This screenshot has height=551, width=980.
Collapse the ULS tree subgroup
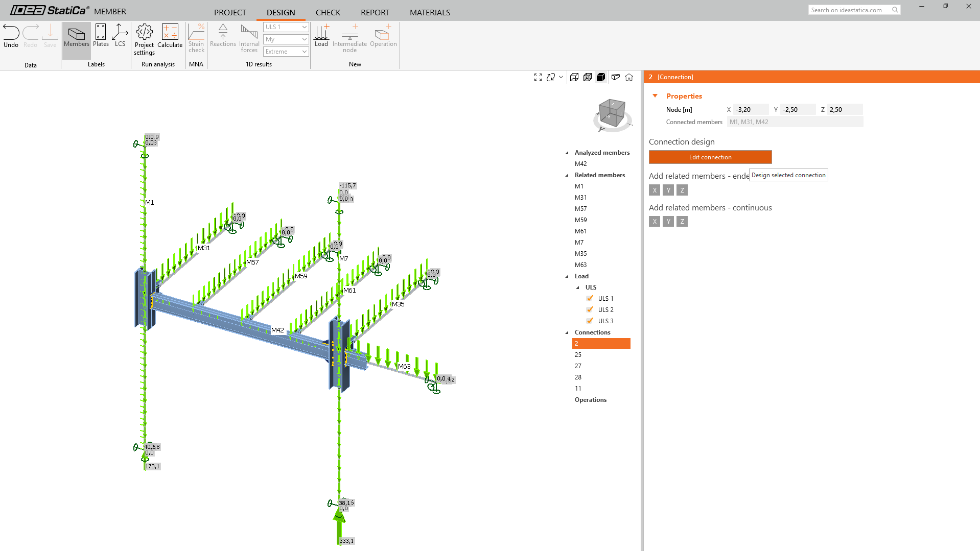pyautogui.click(x=577, y=288)
